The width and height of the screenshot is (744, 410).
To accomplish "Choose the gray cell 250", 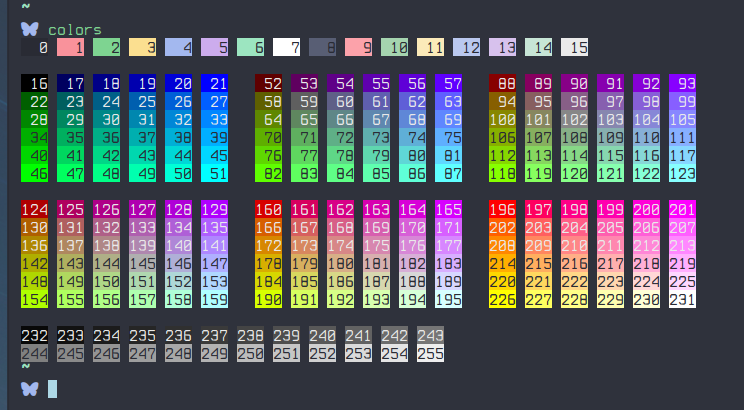I will click(251, 353).
